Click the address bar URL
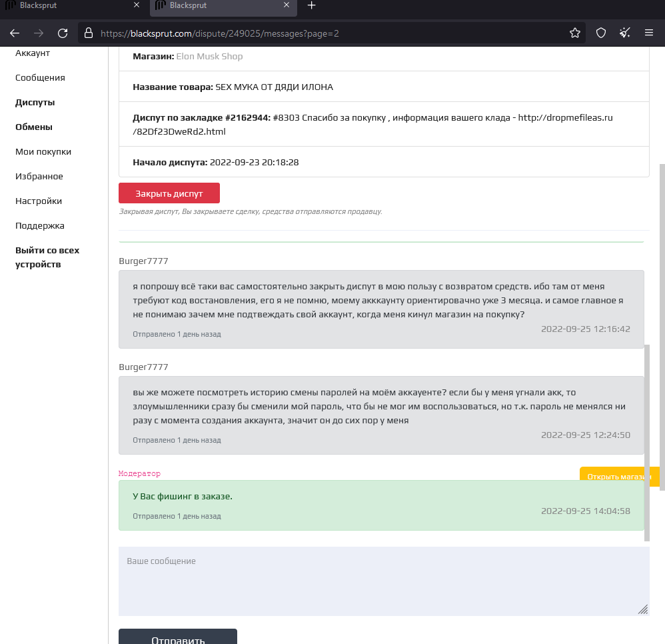Viewport: 665px width, 644px height. (220, 33)
